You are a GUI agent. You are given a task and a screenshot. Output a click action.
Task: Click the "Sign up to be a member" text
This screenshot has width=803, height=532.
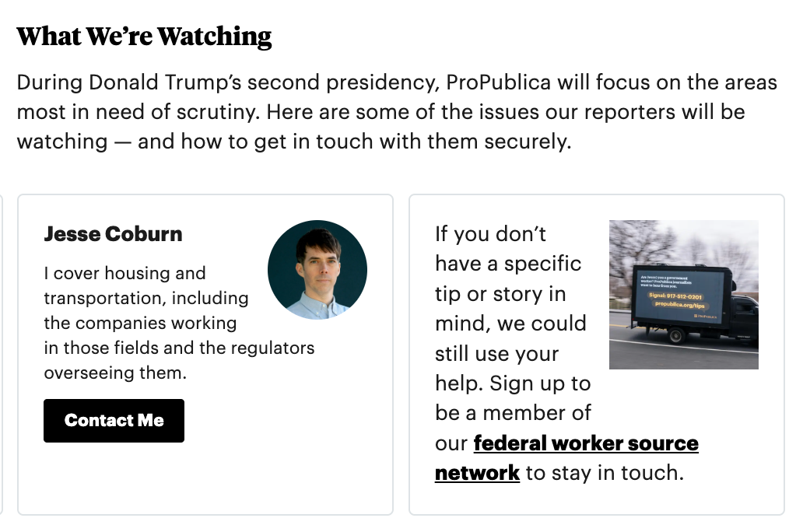click(x=514, y=398)
